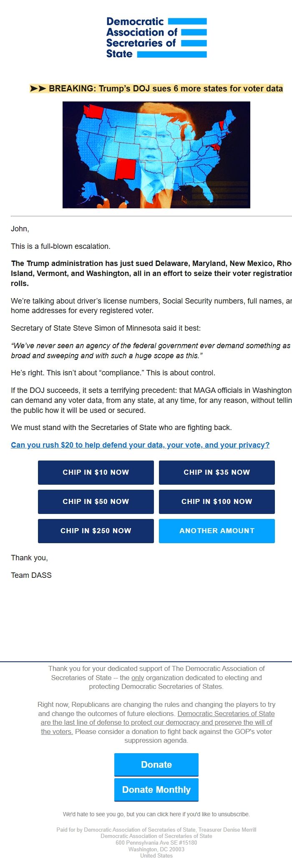Screen dimensions: 292x868
Task: Chip in $100 now
Action: pyautogui.click(x=216, y=502)
